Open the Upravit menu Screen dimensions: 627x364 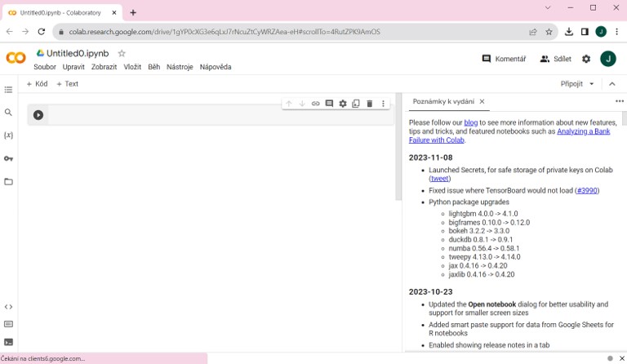[73, 67]
